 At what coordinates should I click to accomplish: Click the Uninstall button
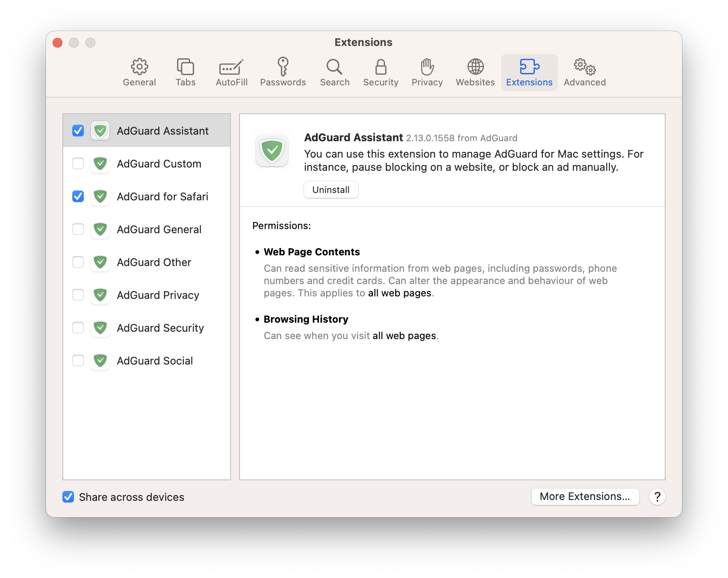[331, 190]
